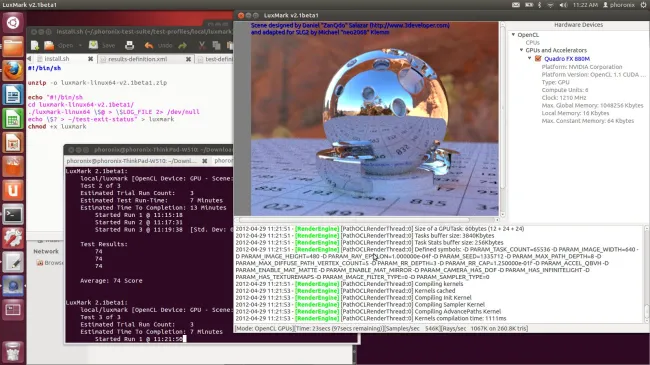Select CPUs entry in Hardware Devices
650x365 pixels.
[x=532, y=42]
